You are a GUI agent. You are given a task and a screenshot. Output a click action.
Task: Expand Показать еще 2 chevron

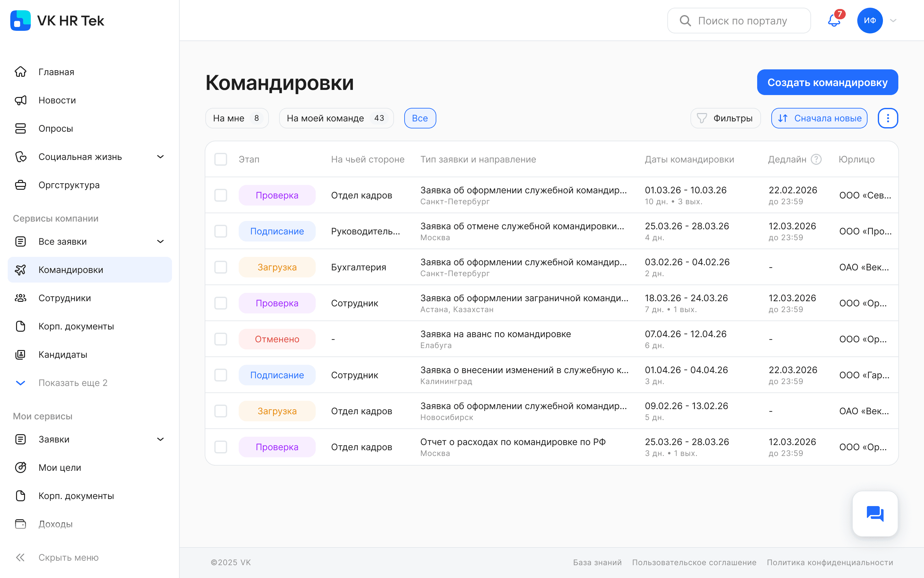pos(21,383)
